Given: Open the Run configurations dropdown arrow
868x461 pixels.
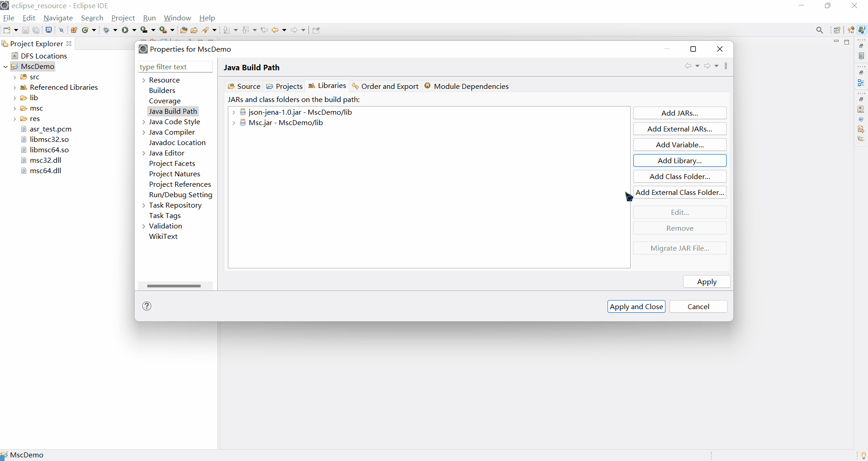Looking at the screenshot, I should 134,30.
